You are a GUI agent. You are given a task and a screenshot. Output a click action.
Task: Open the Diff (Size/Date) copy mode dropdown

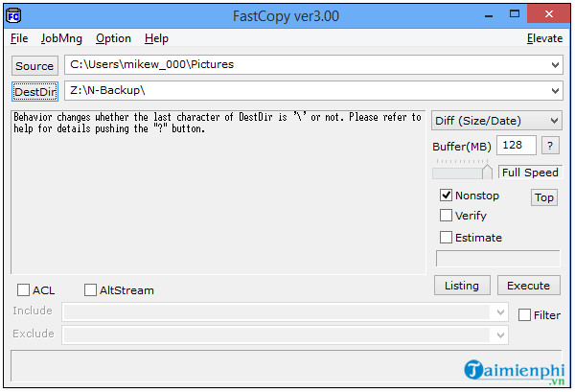pyautogui.click(x=496, y=121)
